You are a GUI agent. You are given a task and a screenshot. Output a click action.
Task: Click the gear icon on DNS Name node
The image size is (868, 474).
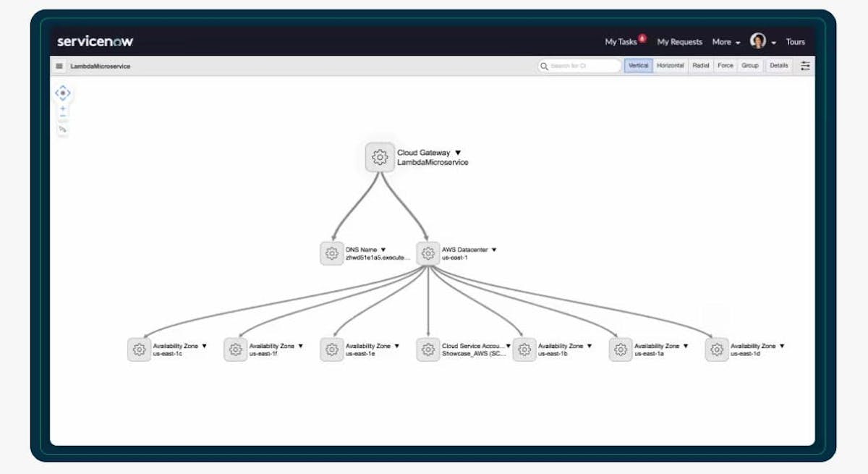coord(331,253)
